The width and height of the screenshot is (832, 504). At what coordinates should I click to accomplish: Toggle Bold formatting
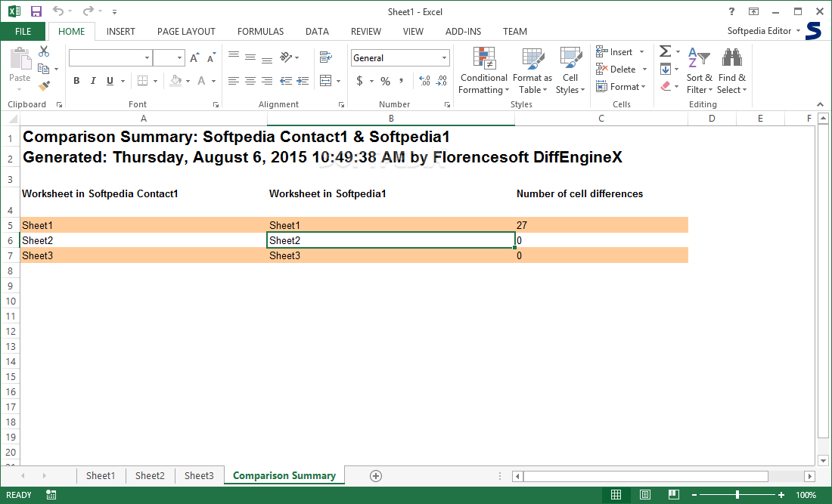(x=76, y=81)
